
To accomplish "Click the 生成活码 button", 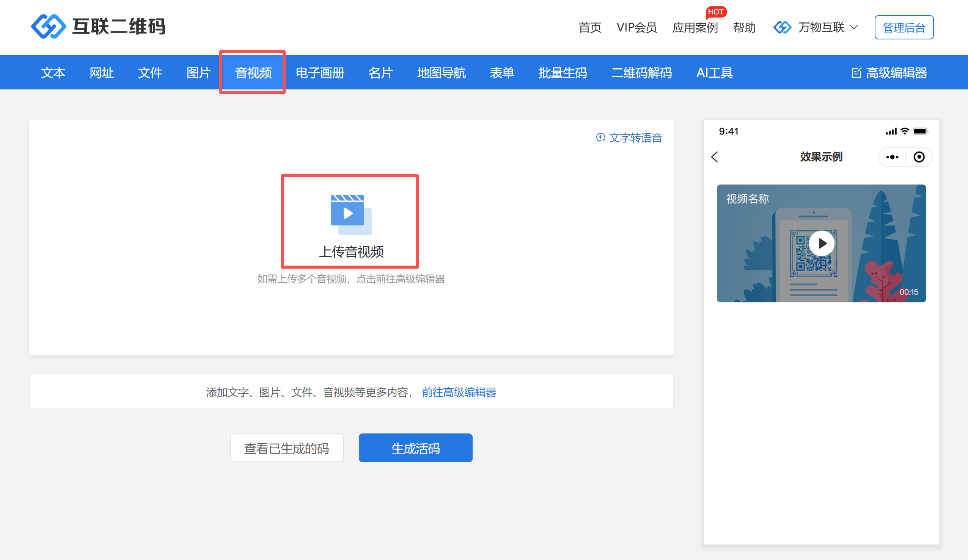I will tap(415, 448).
